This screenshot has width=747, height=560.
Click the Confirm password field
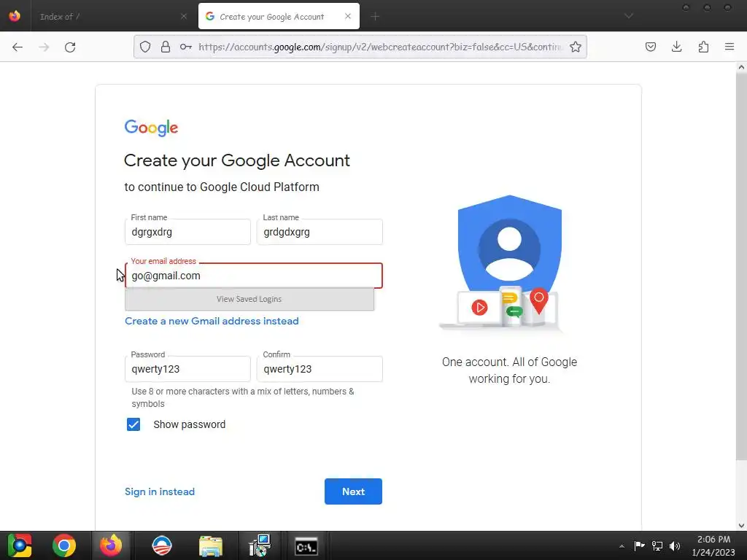tap(320, 369)
